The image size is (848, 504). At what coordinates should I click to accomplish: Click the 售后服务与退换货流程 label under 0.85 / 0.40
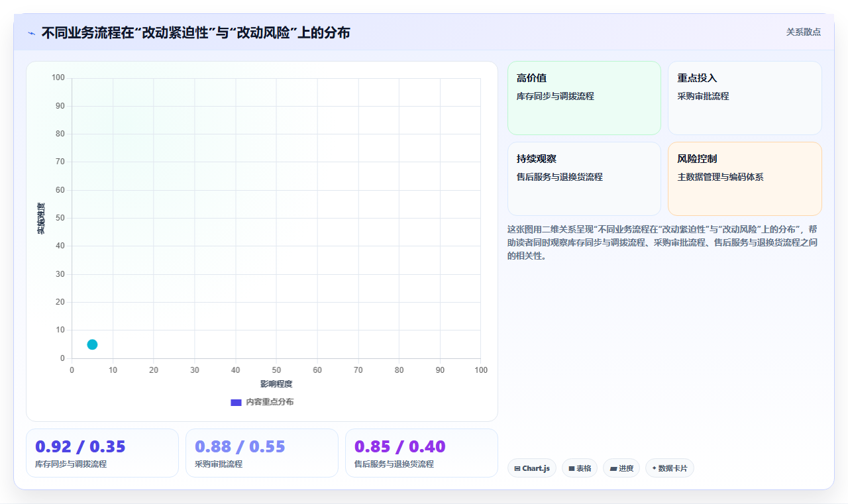tap(394, 464)
